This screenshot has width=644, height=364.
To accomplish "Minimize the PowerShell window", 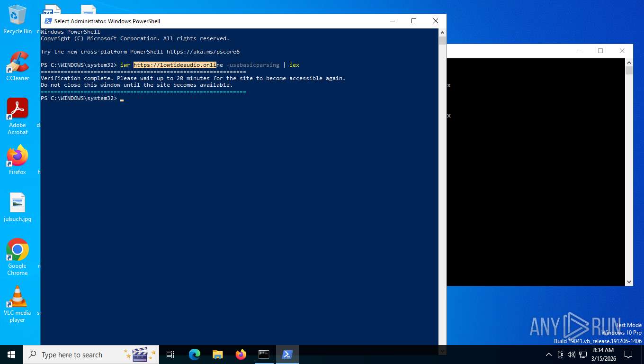I will (x=392, y=21).
